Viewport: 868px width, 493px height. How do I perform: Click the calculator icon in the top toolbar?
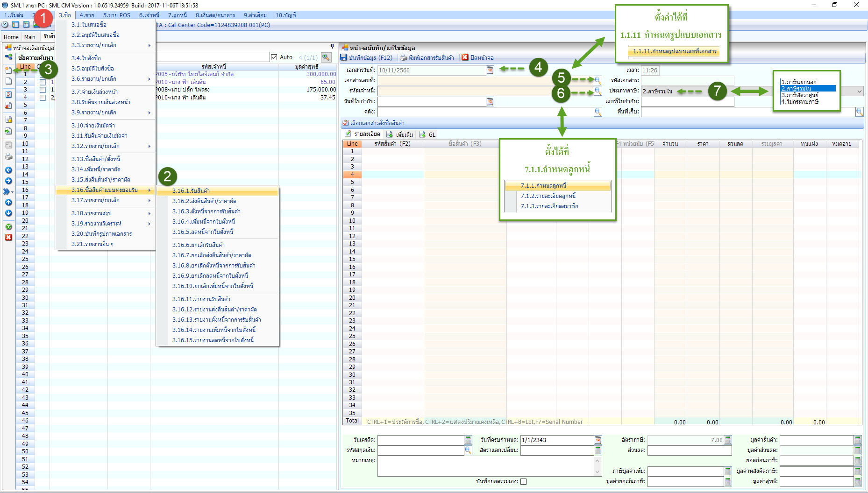click(x=26, y=25)
